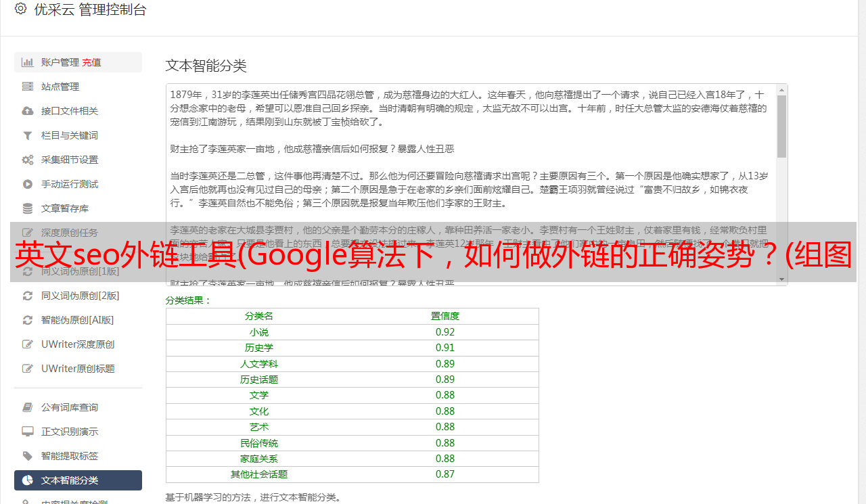Click the refresh icon for 同义词伪原创[2版]
The height and width of the screenshot is (504, 866).
(x=28, y=296)
